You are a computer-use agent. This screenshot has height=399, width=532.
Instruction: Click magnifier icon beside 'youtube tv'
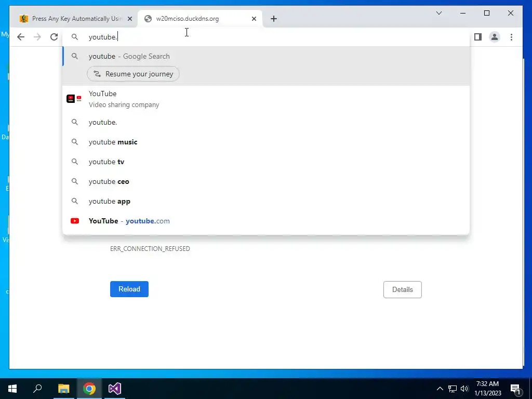pos(75,162)
